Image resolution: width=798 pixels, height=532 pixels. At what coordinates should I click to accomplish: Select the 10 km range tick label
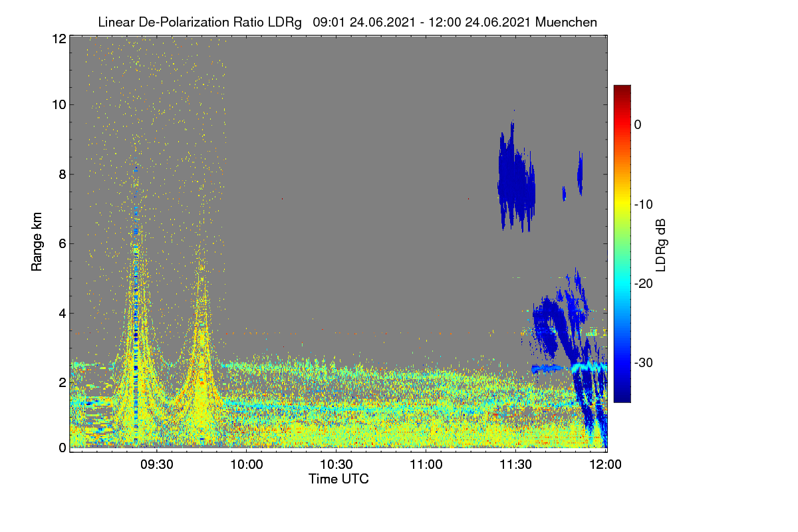click(59, 104)
